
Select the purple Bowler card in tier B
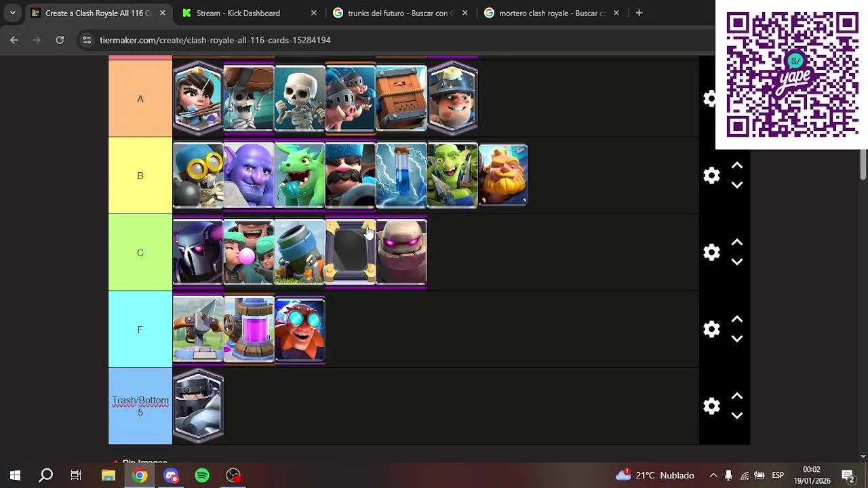[249, 176]
